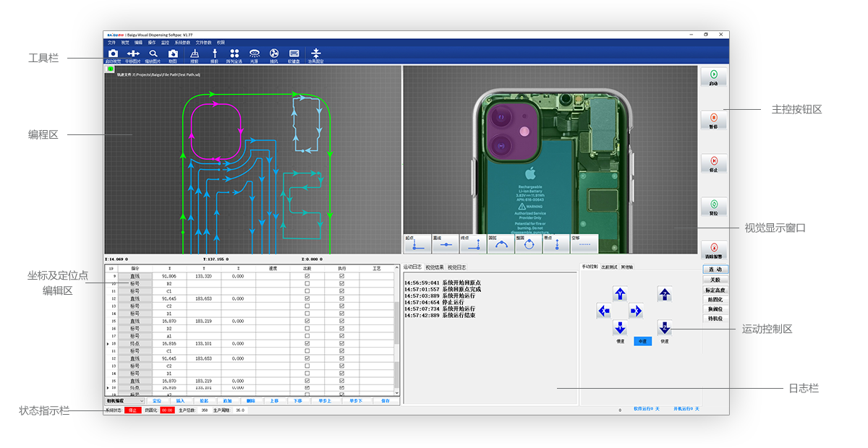Open the 软键盘 soft keyboard icon
This screenshot has height=448, width=868.
pos(294,54)
